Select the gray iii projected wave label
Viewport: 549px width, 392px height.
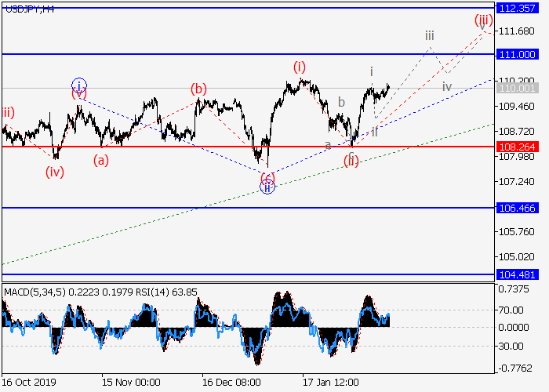[430, 35]
